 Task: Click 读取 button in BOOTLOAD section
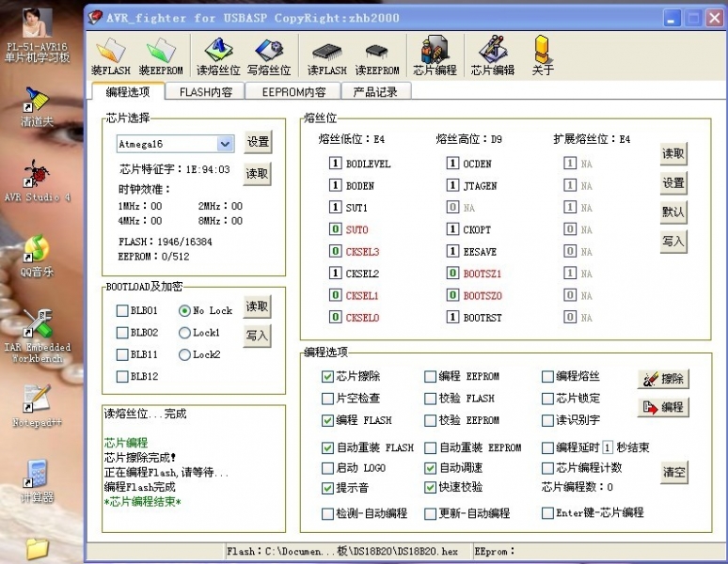point(257,306)
